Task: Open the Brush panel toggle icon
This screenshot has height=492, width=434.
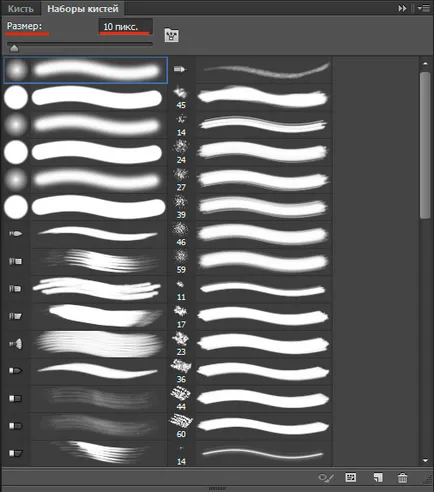Action: (171, 35)
